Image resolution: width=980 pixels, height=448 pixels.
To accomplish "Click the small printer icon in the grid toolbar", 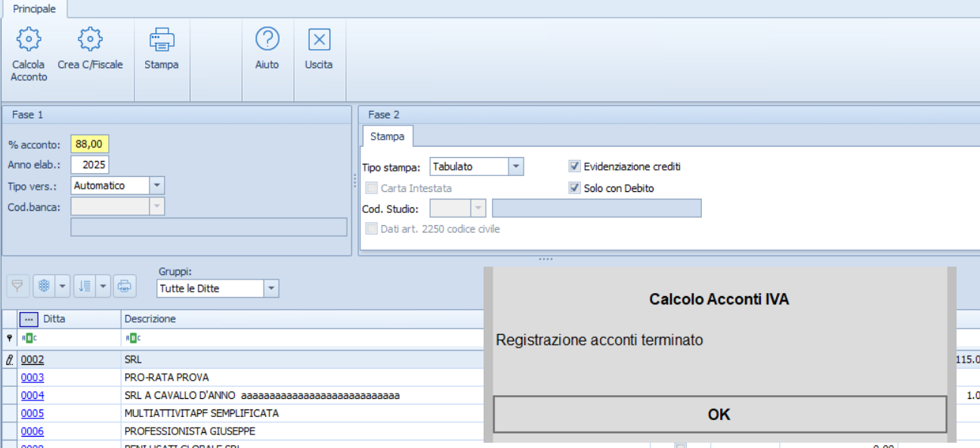I will coord(125,286).
